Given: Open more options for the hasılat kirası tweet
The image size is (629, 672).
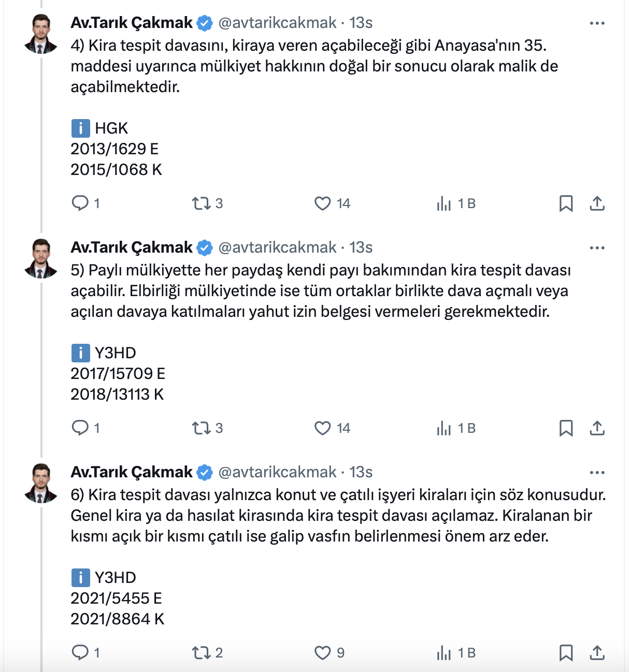Looking at the screenshot, I should [x=597, y=473].
